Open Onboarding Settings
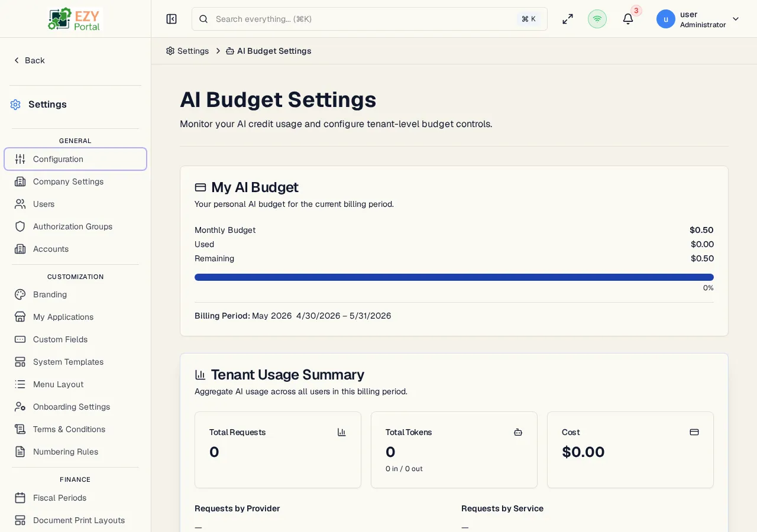The image size is (757, 532). 75,407
